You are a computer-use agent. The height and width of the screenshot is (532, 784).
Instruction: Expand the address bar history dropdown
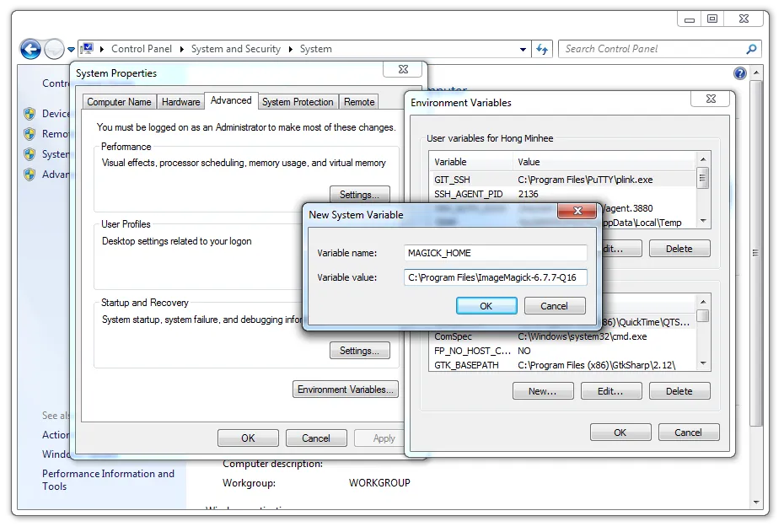click(523, 49)
